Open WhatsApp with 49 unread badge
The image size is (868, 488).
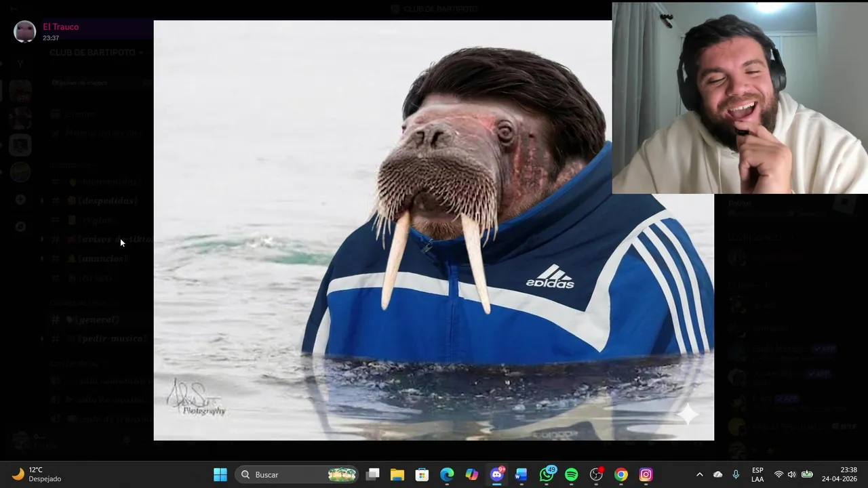[547, 474]
